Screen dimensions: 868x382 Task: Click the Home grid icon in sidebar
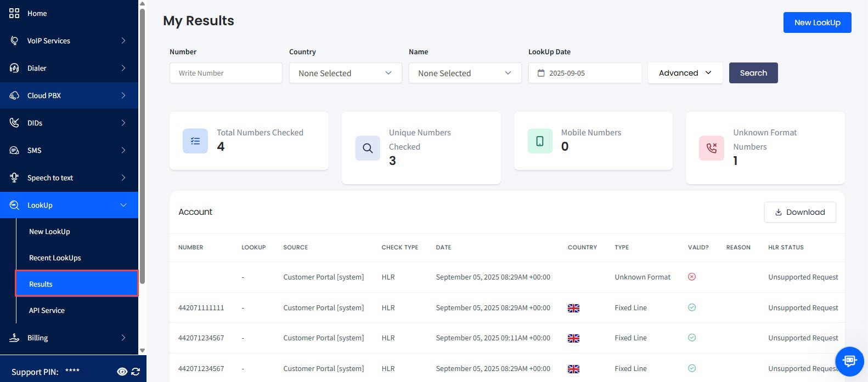(14, 13)
